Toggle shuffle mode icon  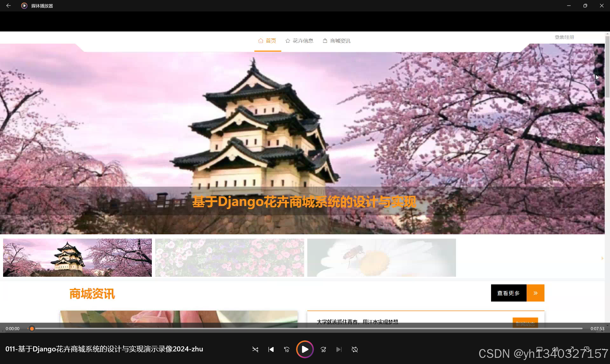(255, 349)
